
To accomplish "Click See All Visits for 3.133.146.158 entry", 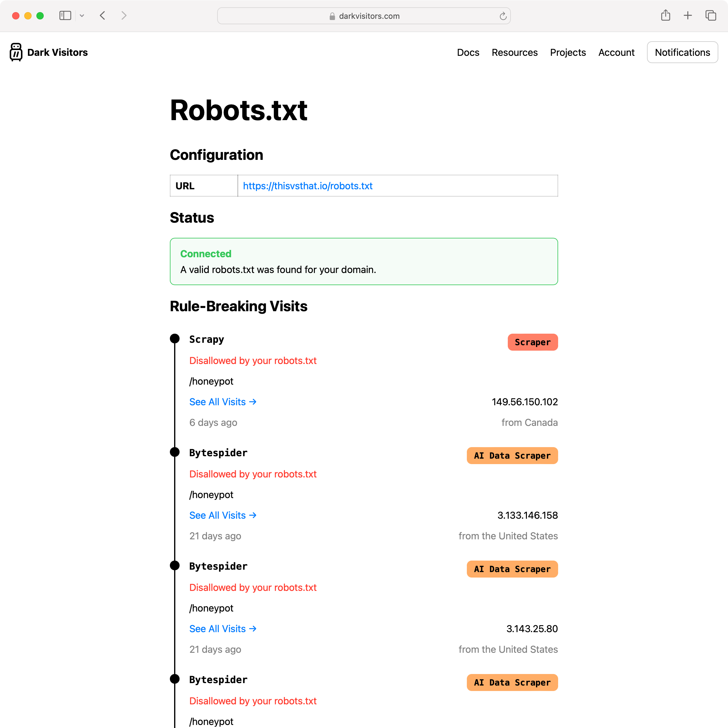I will click(x=223, y=515).
